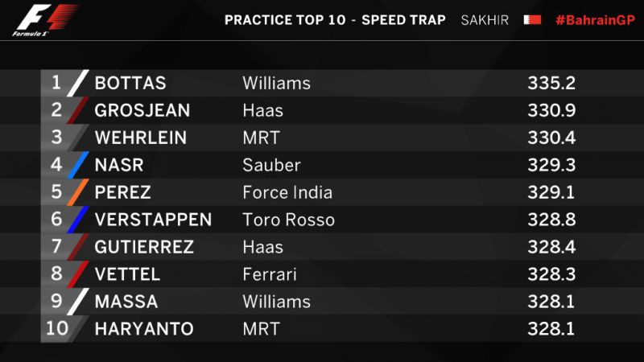Click the Ferrari team name
Viewport: 644px width, 362px height.
pos(270,274)
